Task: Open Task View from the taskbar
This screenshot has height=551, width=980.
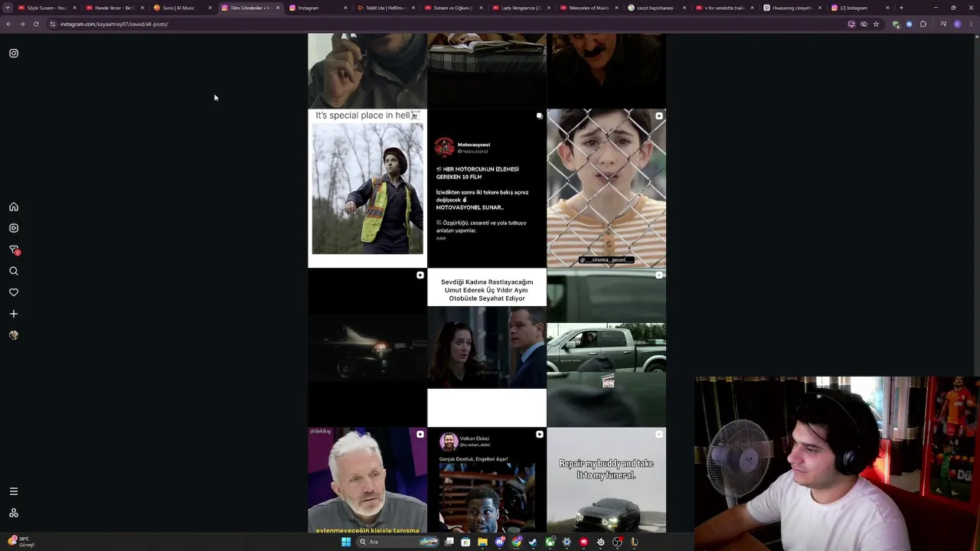Action: tap(449, 542)
